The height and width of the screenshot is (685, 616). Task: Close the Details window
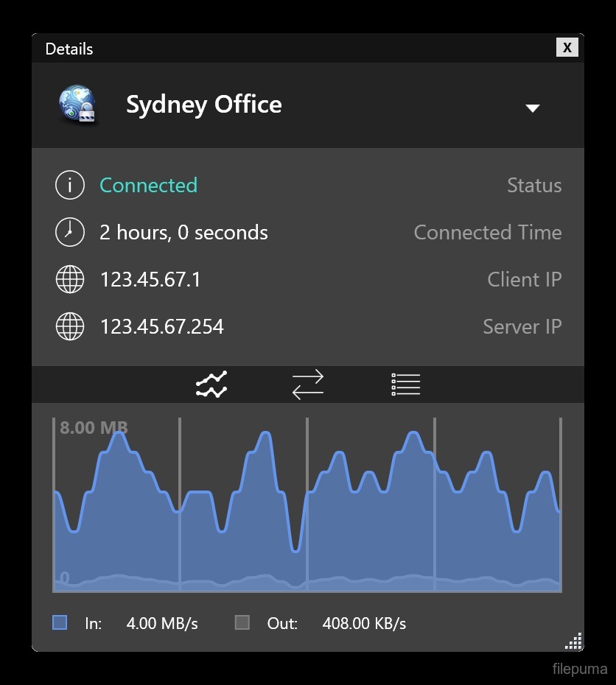click(567, 47)
